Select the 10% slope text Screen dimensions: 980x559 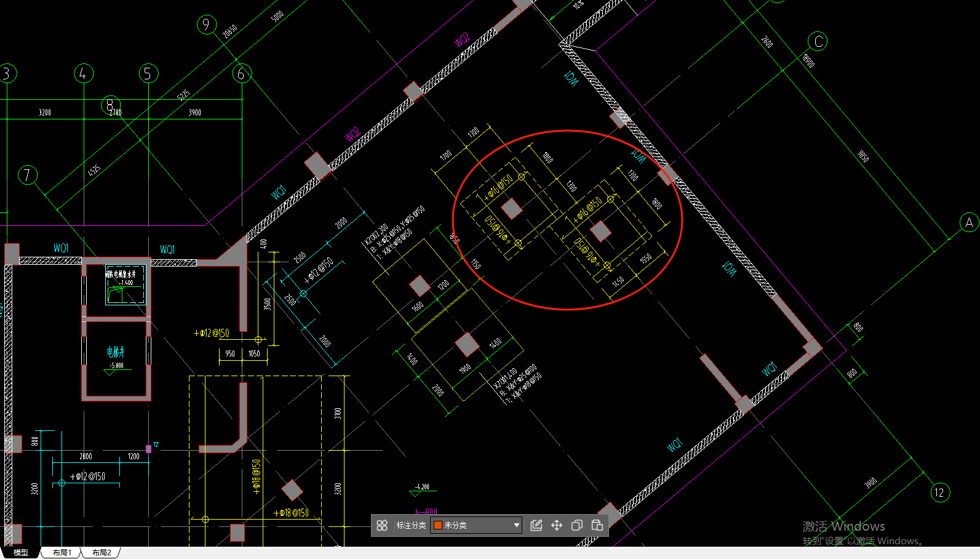pyautogui.click(x=578, y=5)
